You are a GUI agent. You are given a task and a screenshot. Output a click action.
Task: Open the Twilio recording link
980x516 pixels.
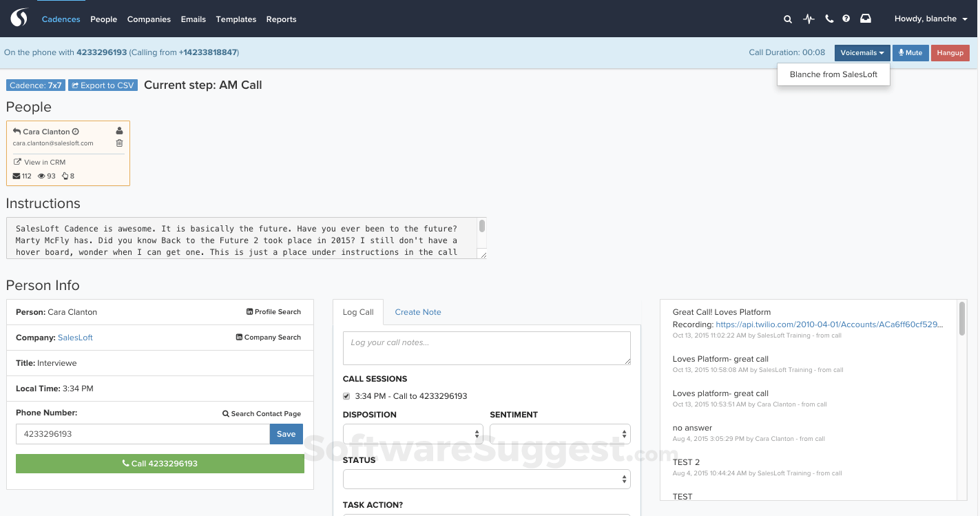829,324
